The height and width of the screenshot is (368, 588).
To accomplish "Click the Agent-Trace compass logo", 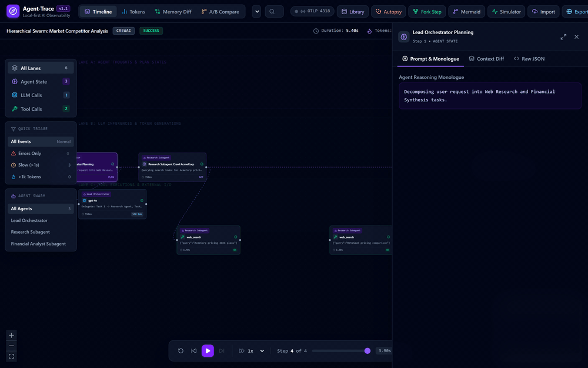I will click(x=13, y=11).
